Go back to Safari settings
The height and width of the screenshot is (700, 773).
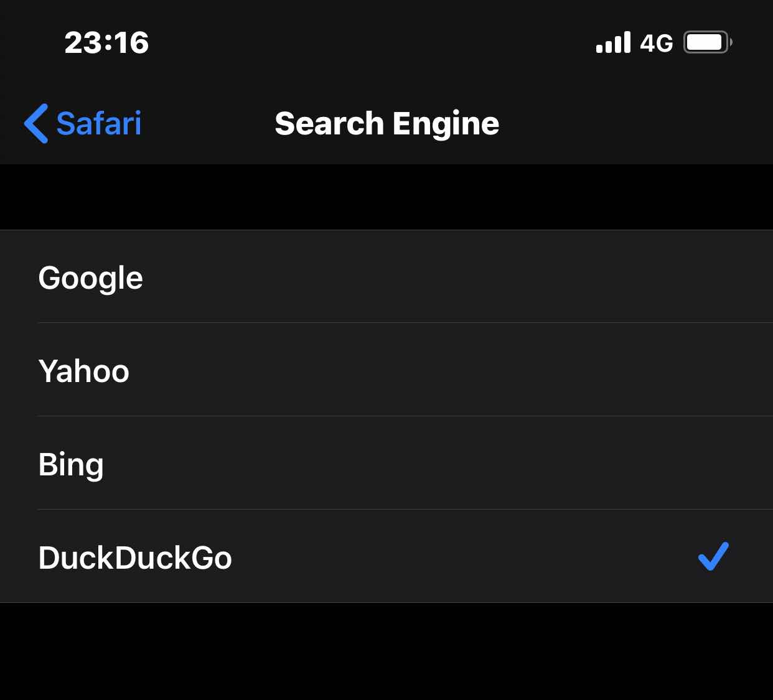tap(83, 123)
